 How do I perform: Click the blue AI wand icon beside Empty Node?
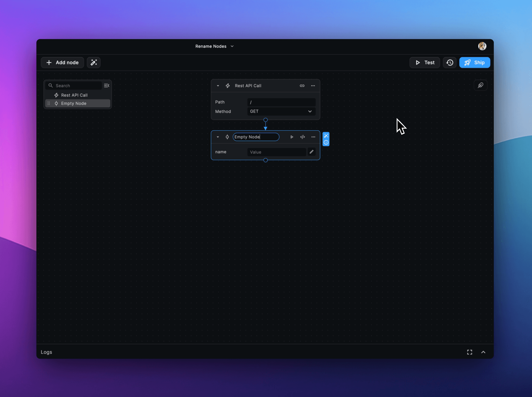[326, 136]
